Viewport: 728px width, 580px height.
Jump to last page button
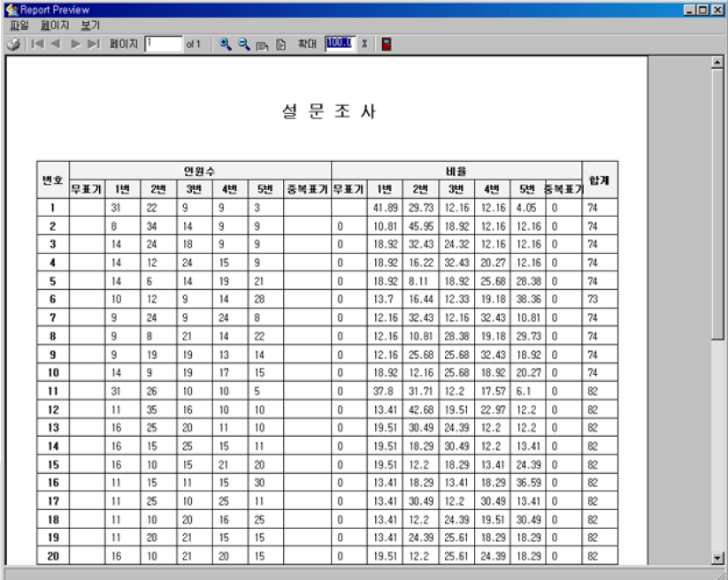[94, 44]
